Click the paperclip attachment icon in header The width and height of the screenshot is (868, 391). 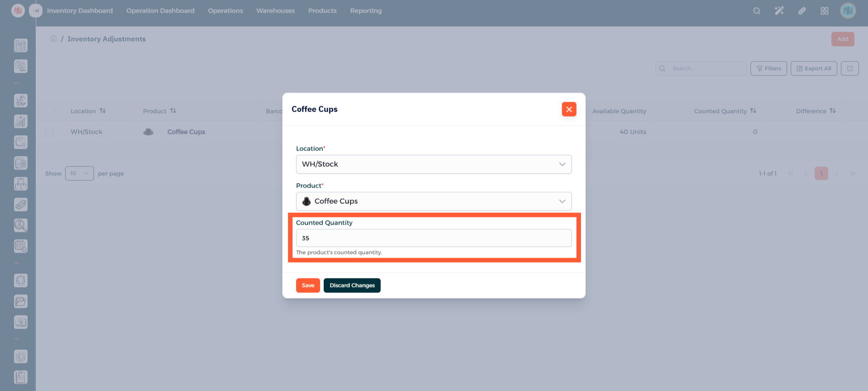point(802,11)
